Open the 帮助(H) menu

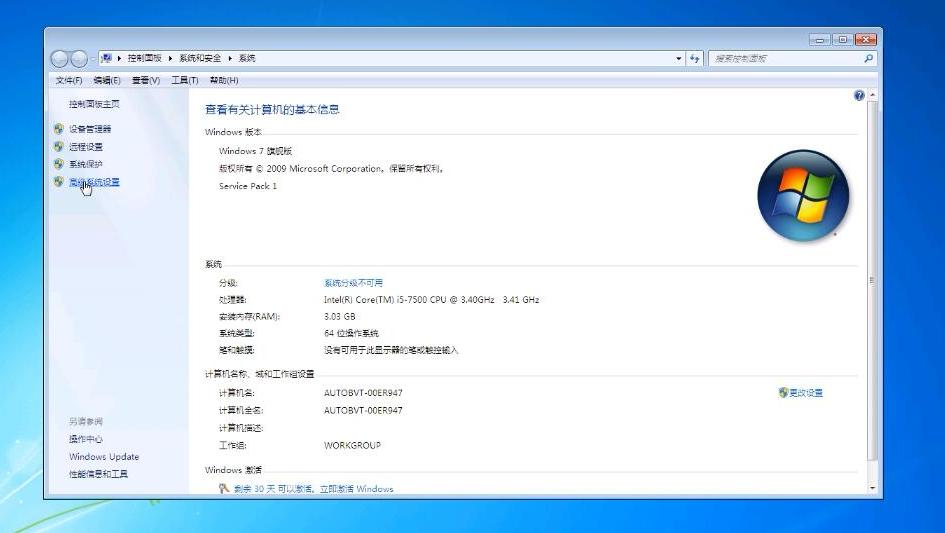click(224, 80)
